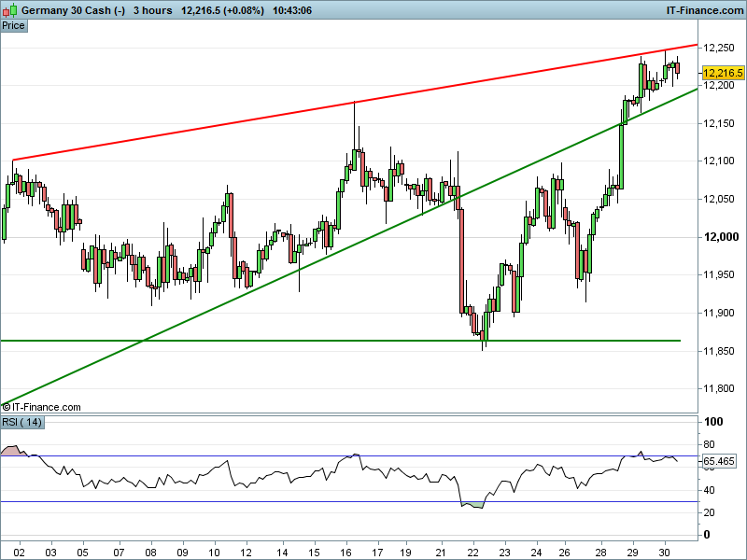Click the 12,150 price axis label

[719, 123]
